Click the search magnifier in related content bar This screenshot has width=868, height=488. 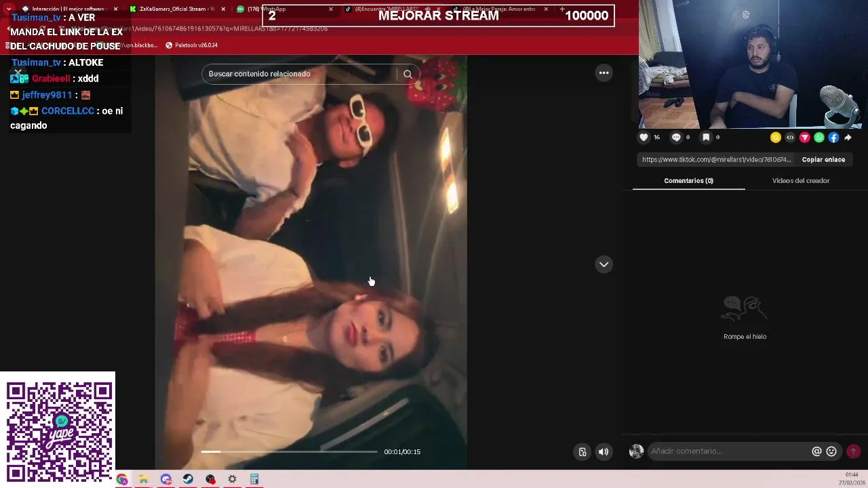(x=408, y=74)
